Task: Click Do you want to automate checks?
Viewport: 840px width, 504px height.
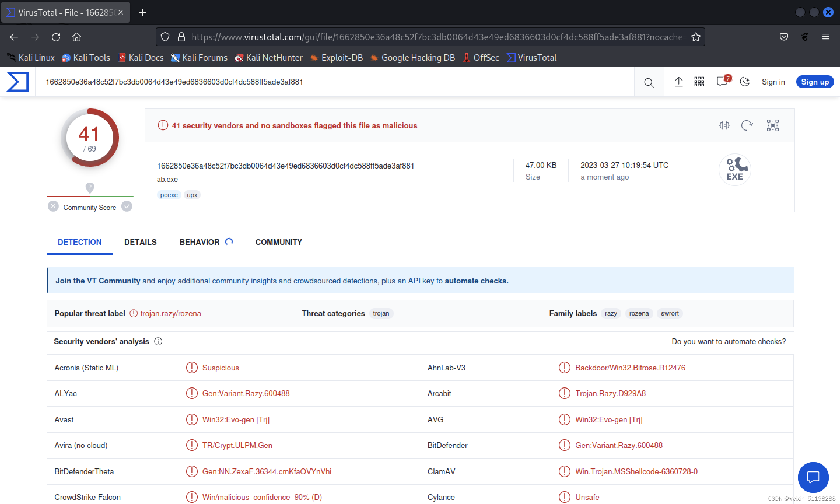Action: 729,341
